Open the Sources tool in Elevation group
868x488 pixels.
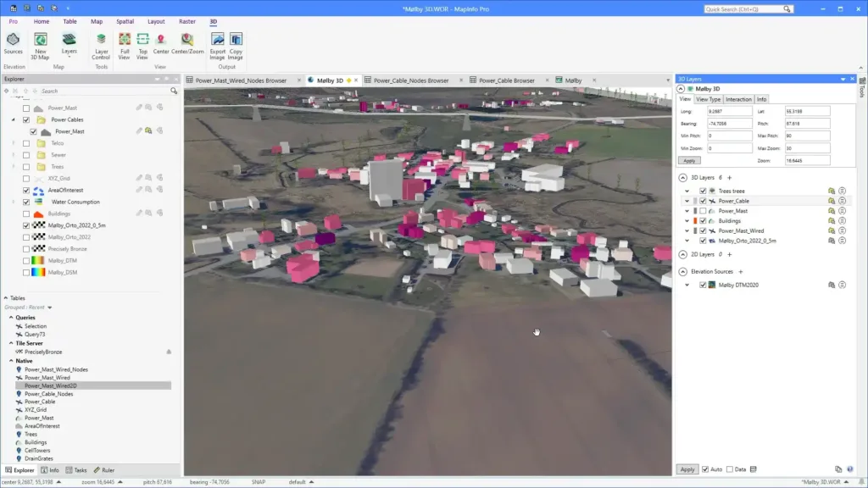(14, 42)
